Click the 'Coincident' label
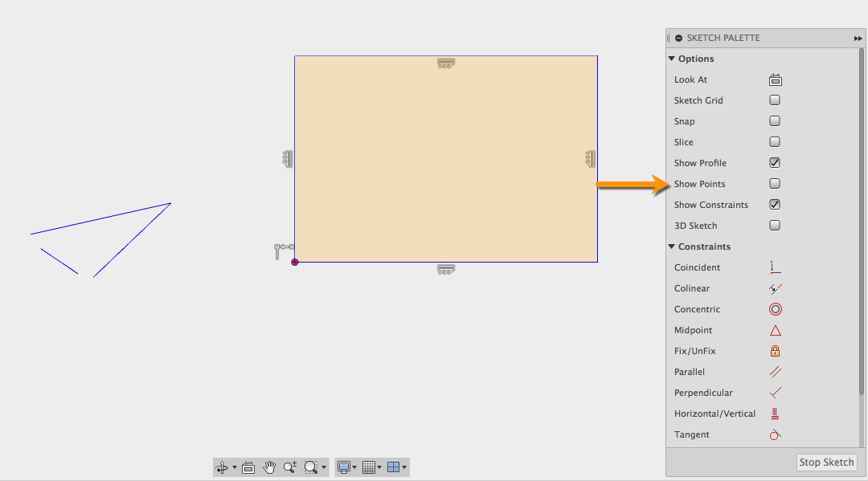This screenshot has height=481, width=868. click(698, 267)
